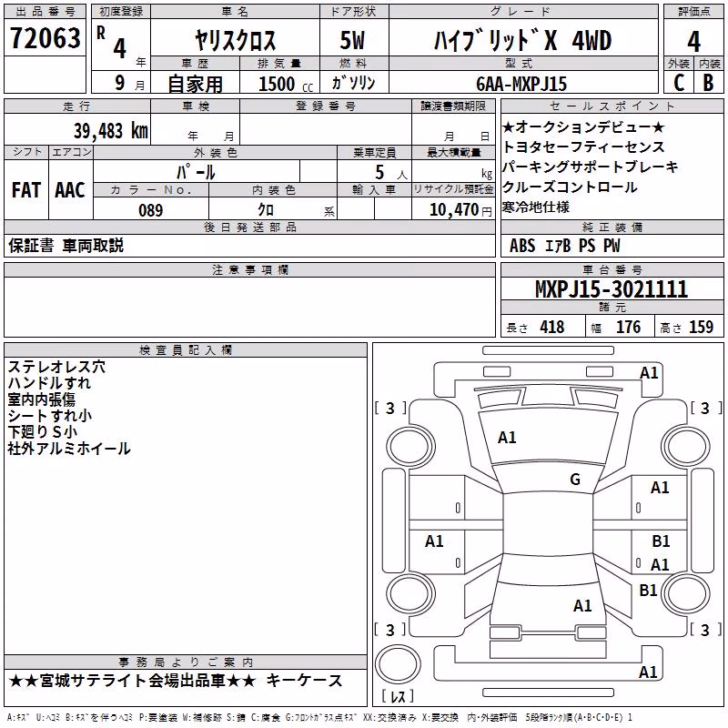Click the air conditioner code AAC

[x=70, y=190]
